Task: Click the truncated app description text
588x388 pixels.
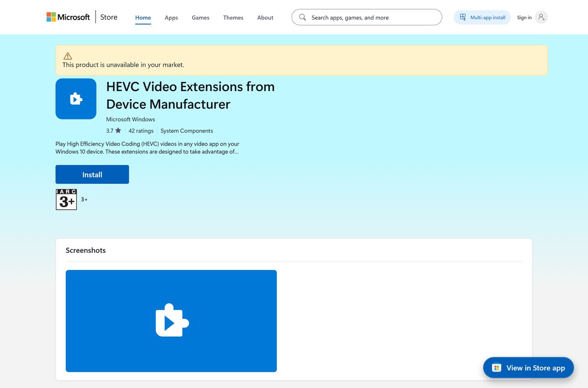Action: click(147, 147)
